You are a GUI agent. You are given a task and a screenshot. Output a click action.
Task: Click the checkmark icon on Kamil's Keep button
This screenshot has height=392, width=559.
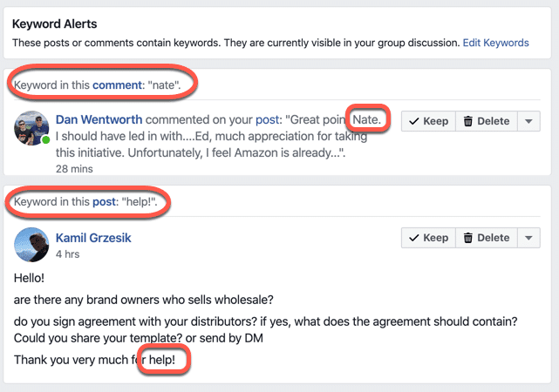414,238
